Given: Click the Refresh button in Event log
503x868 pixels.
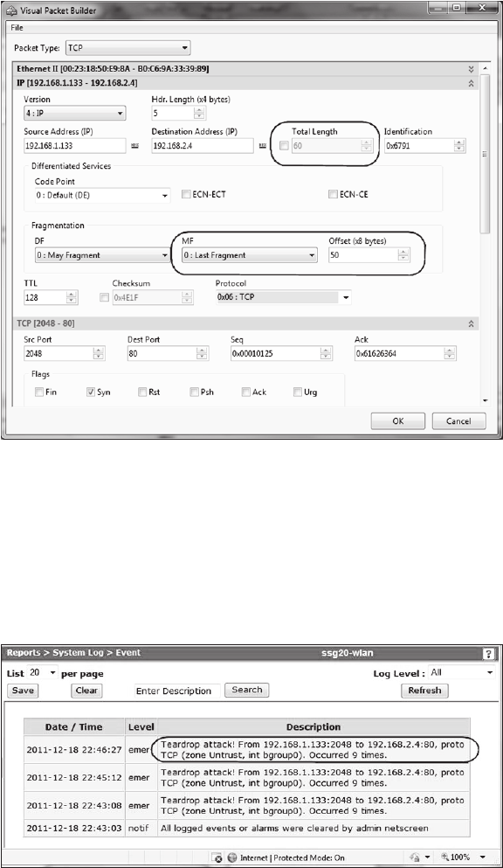Looking at the screenshot, I should [x=424, y=691].
